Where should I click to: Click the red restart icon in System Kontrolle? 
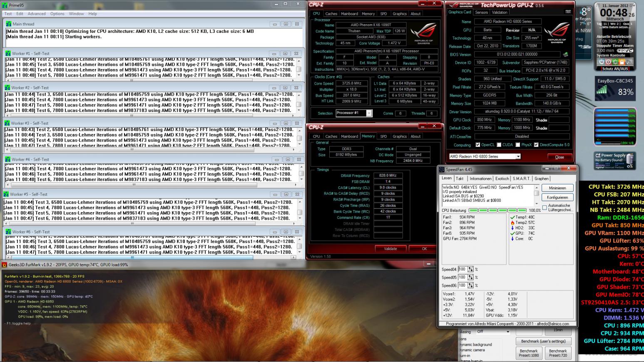pyautogui.click(x=609, y=62)
